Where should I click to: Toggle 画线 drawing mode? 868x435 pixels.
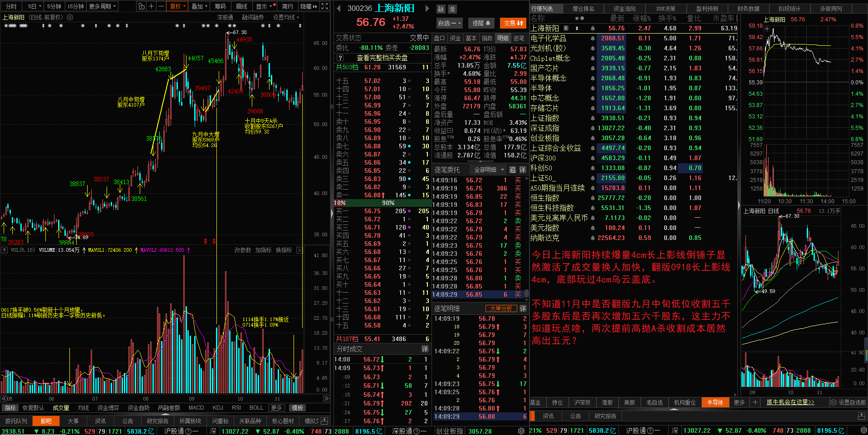241,6
